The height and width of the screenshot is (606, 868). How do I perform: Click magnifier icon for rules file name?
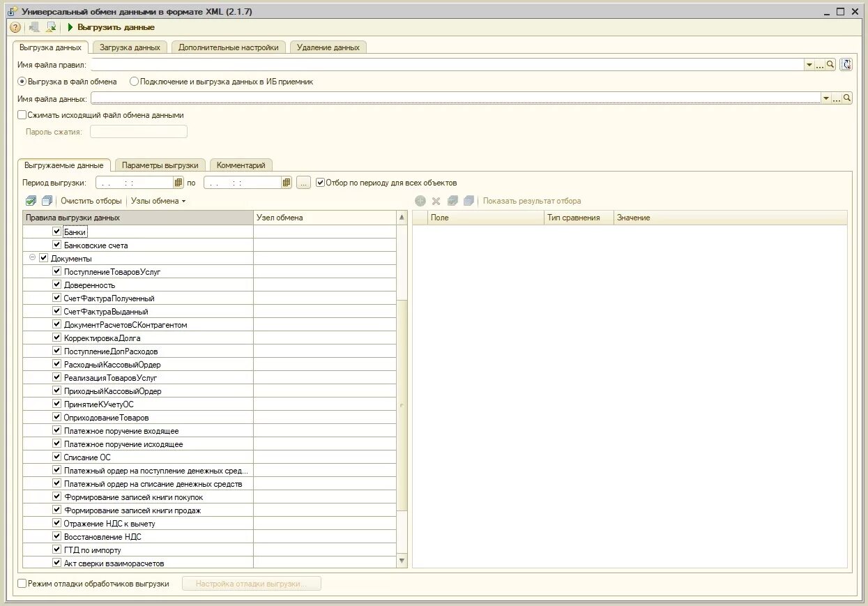pyautogui.click(x=830, y=65)
